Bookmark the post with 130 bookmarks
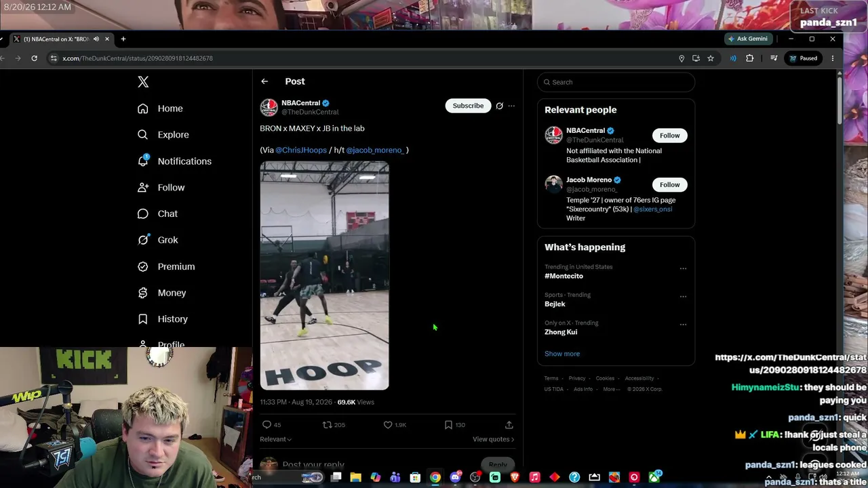Screen dimensions: 868x488 tap(448, 425)
